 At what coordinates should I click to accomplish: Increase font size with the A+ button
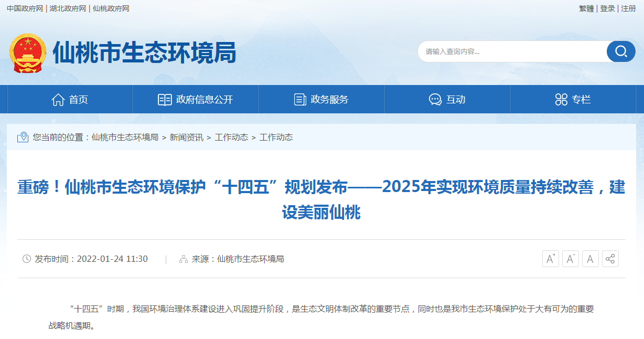pos(550,259)
